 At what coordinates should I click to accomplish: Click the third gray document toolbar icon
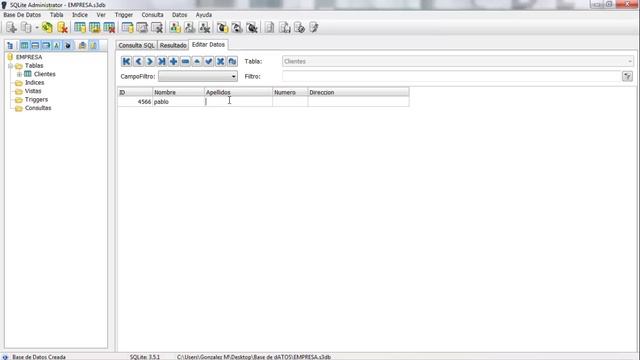click(299, 27)
